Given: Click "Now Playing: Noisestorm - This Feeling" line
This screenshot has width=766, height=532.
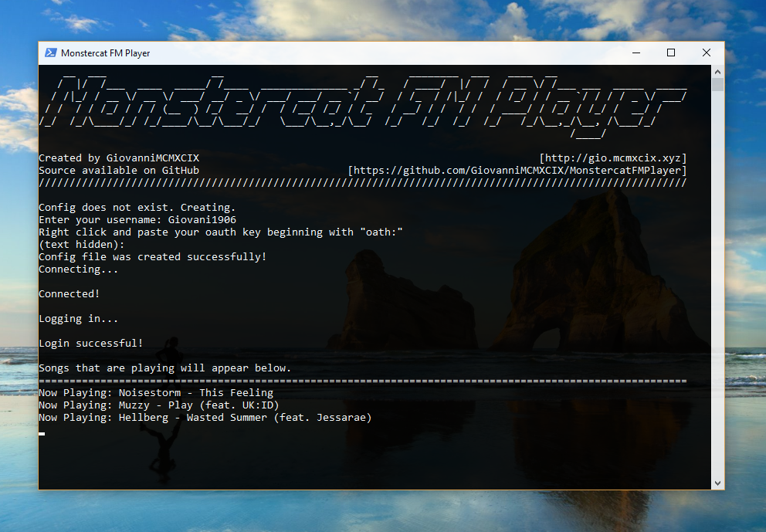Looking at the screenshot, I should click(x=156, y=393).
